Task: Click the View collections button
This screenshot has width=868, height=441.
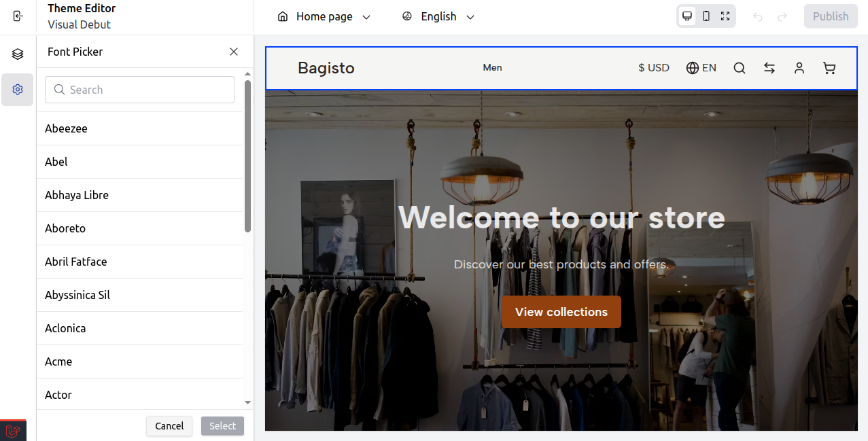Action: pyautogui.click(x=561, y=312)
